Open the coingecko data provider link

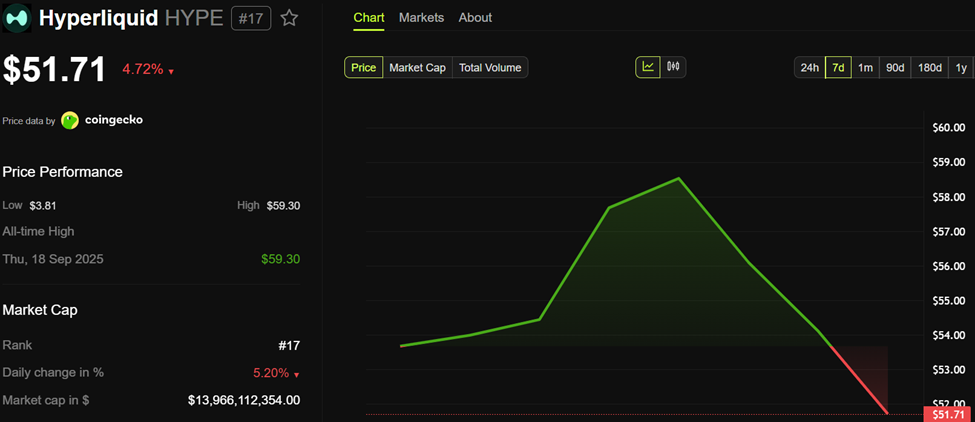(114, 120)
